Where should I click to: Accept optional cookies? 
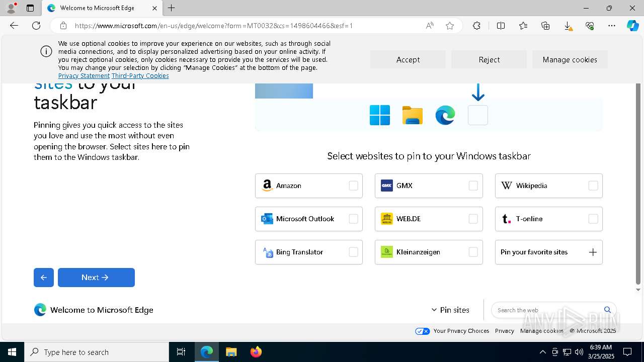pyautogui.click(x=408, y=59)
